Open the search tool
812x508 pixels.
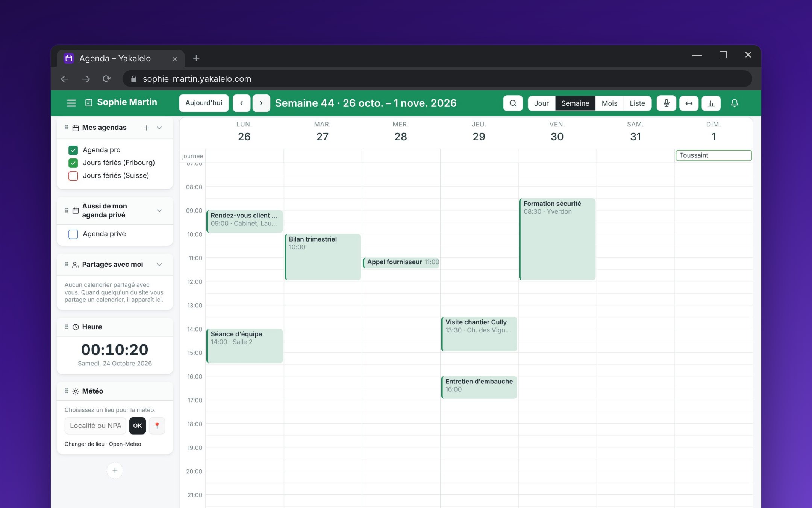[x=513, y=103]
